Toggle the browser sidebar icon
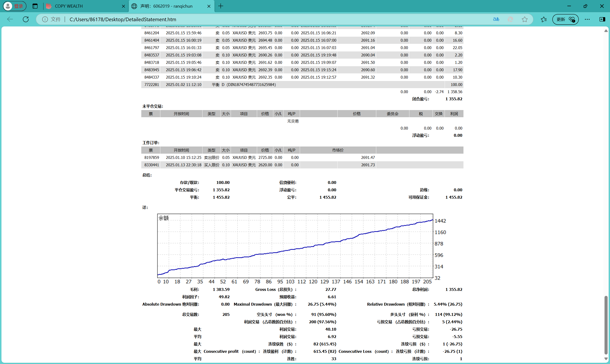 click(602, 19)
